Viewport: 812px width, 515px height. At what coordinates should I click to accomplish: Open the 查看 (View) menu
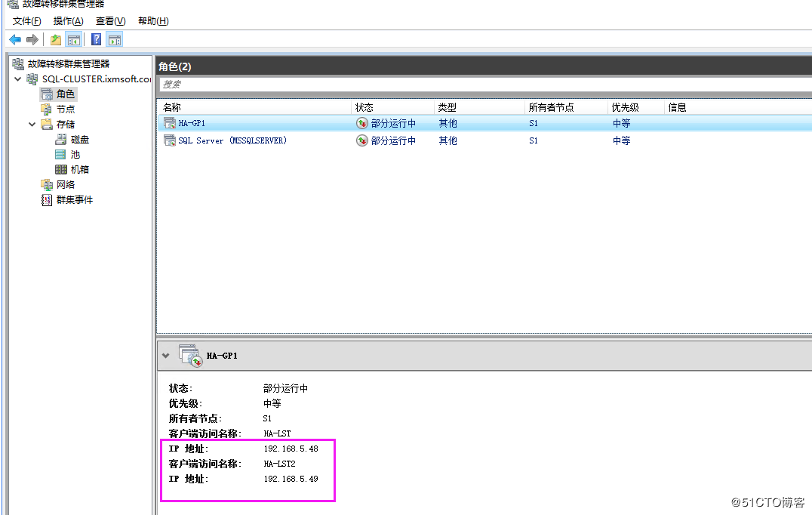point(109,21)
